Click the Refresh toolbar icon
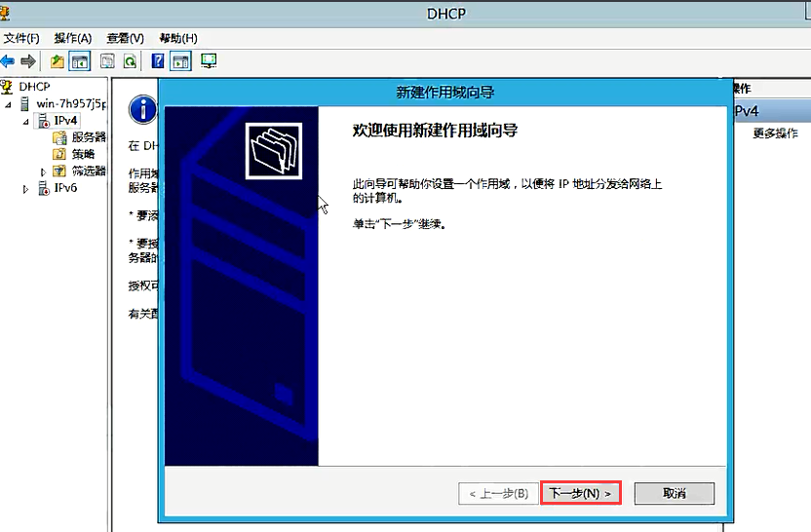The height and width of the screenshot is (532, 811). 130,61
